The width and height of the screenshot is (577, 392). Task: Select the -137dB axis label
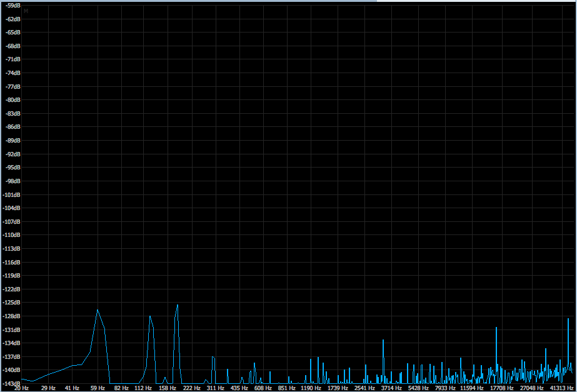point(12,356)
